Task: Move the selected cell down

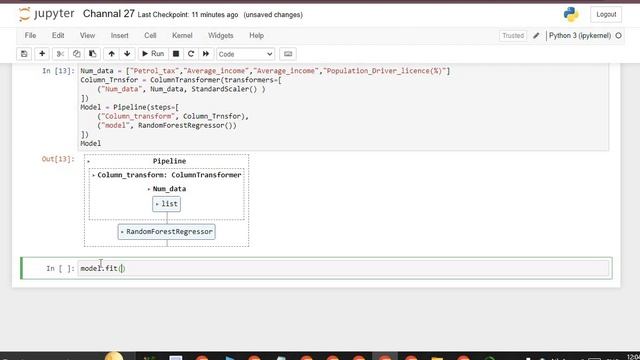Action: pos(127,54)
